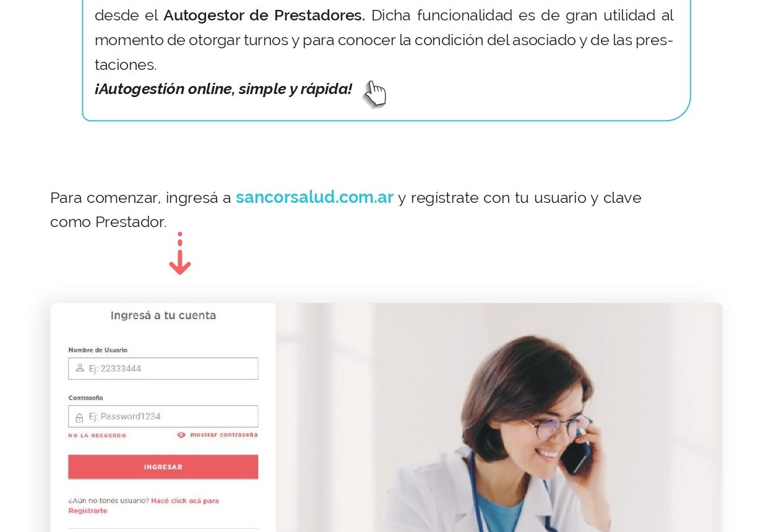Image resolution: width=768 pixels, height=532 pixels.
Task: Open the 'NO LA RECUERDO' link
Action: click(x=97, y=435)
